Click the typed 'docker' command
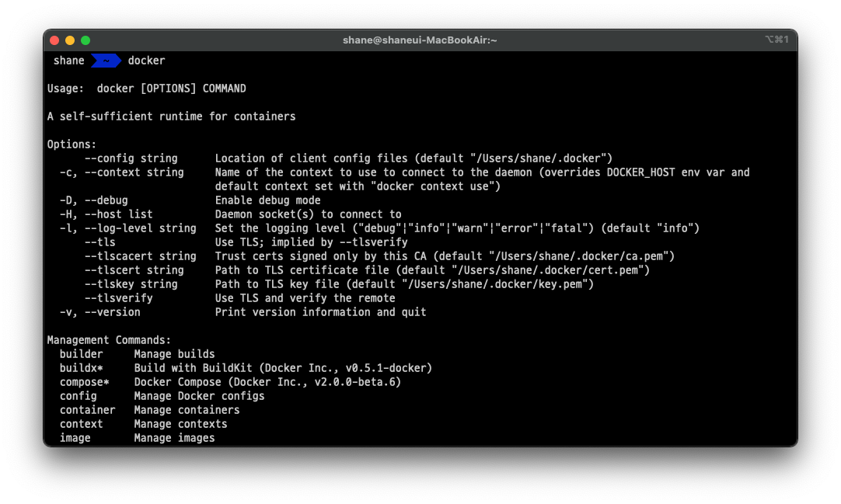Screen dimensions: 841x504 pyautogui.click(x=146, y=61)
